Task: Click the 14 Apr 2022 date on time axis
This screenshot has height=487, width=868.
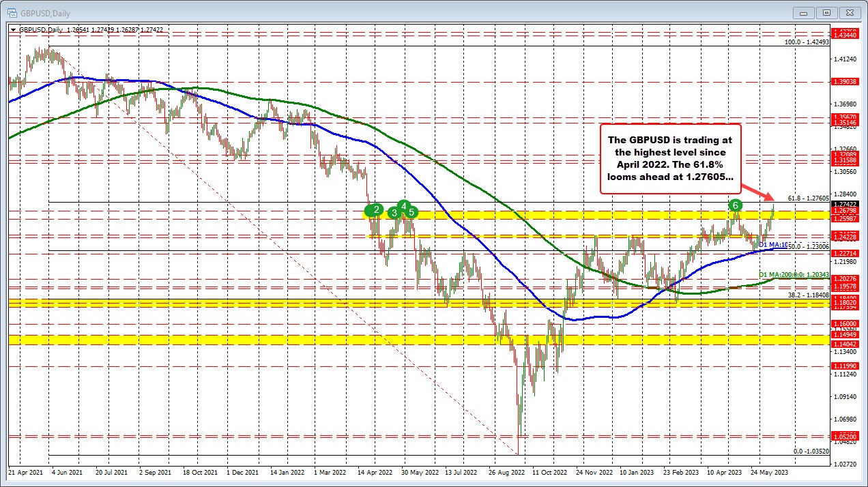Action: [375, 471]
